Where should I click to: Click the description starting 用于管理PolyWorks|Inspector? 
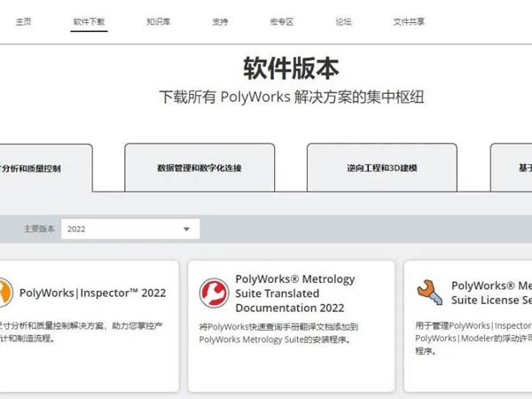pyautogui.click(x=473, y=339)
